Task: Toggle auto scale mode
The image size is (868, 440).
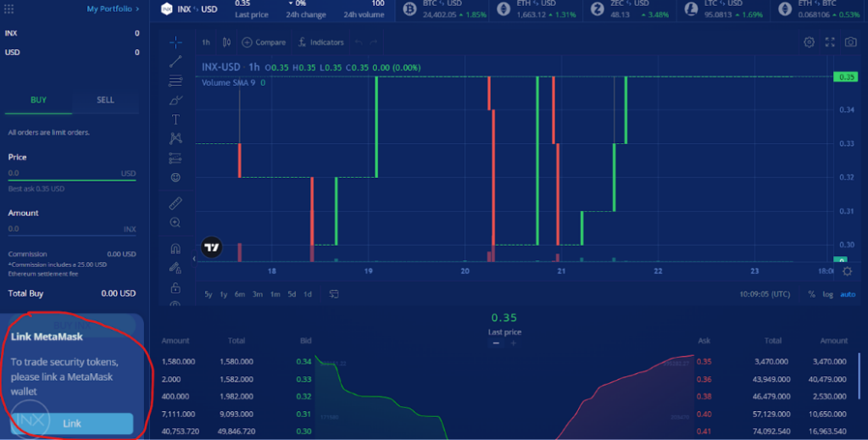Action: [848, 294]
